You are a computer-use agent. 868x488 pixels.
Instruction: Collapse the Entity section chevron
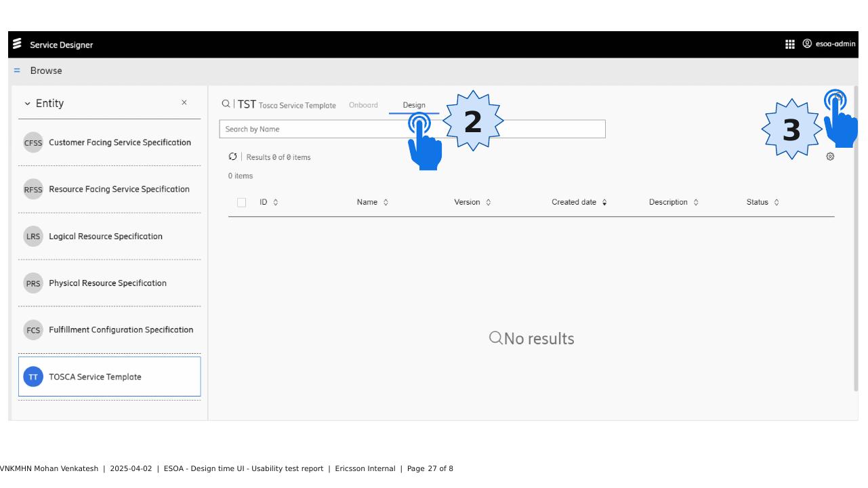pyautogui.click(x=27, y=104)
